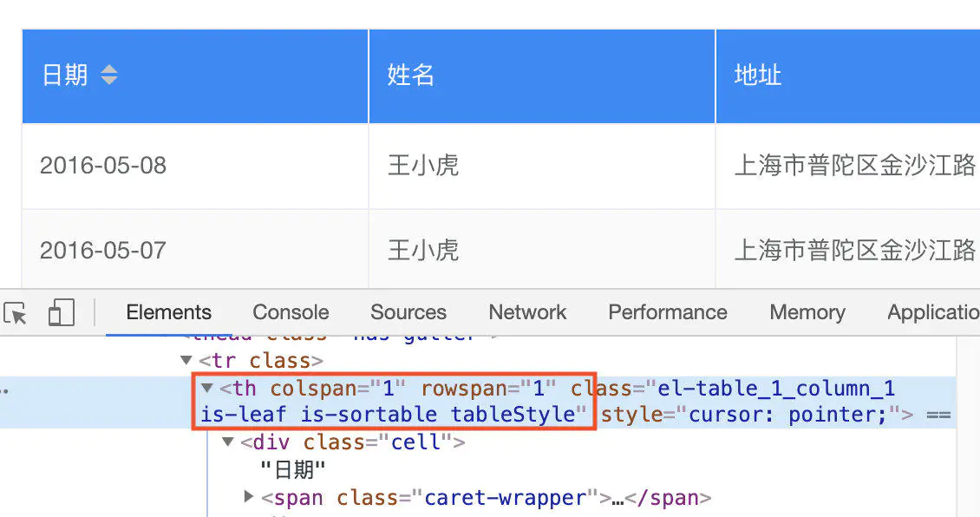Sort the table by the 日期 column
Viewport: 980px width, 517px height.
[x=65, y=75]
